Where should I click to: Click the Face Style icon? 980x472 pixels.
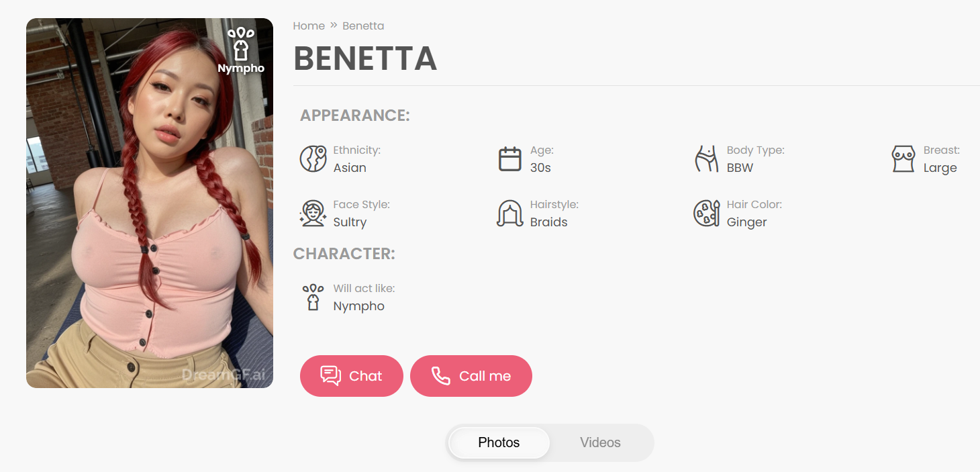tap(313, 214)
